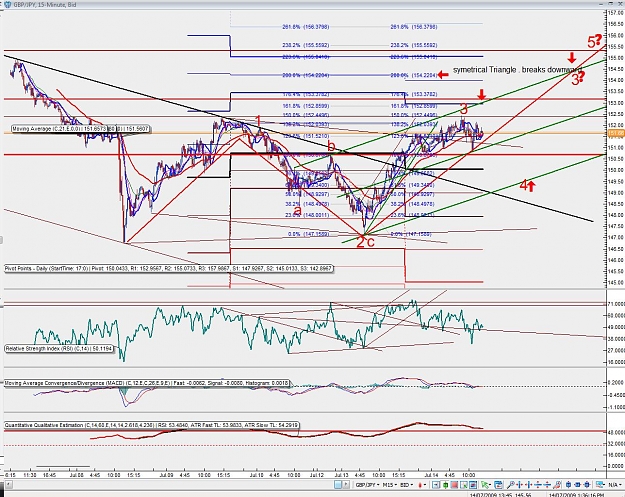Screen dimensions: 625x497
Task: Select the Quantitative Qualitative Estimation label
Action: pyautogui.click(x=151, y=425)
